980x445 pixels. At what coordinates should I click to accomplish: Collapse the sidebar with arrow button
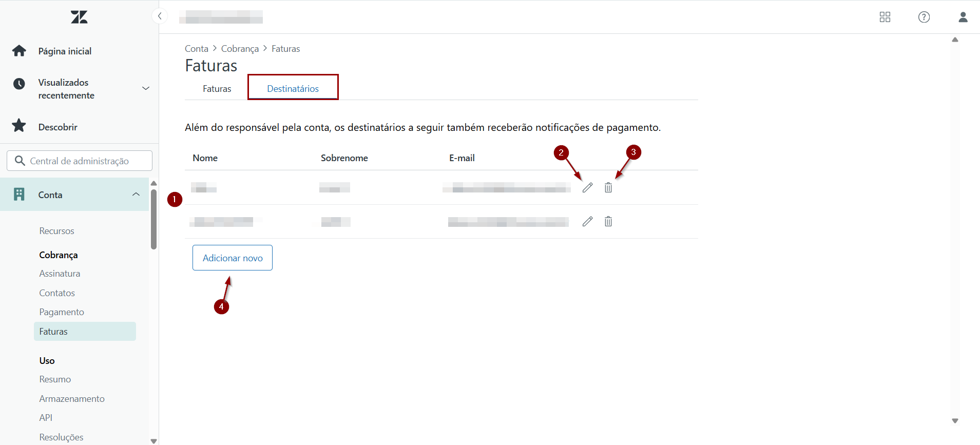pyautogui.click(x=160, y=16)
